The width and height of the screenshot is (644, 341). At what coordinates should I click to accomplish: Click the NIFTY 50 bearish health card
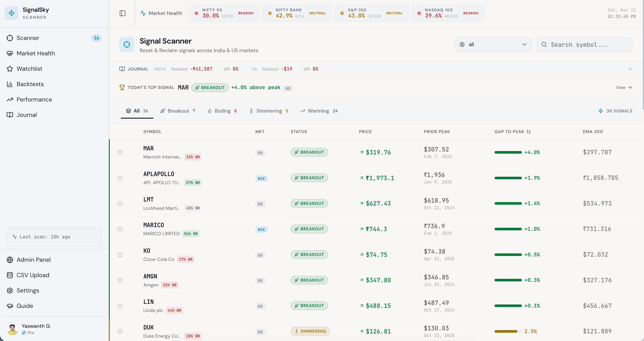[x=224, y=13]
